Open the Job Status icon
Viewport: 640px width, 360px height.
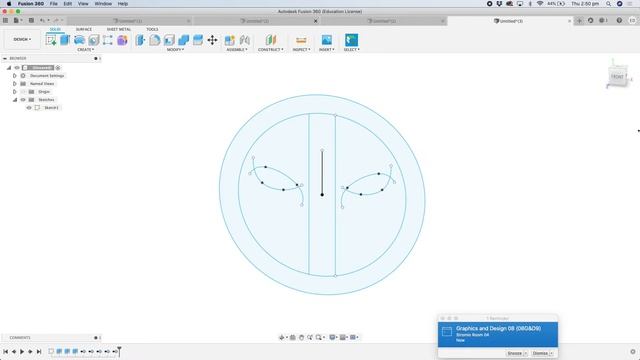point(602,20)
